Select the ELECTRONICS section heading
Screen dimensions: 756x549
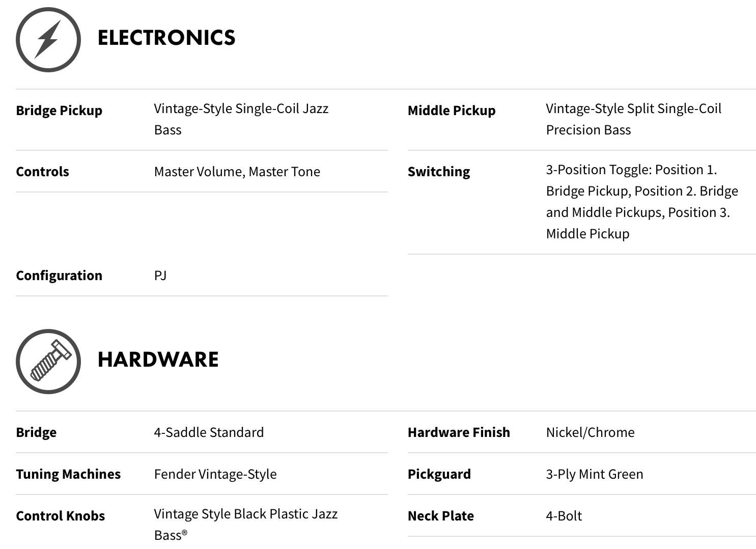(x=166, y=38)
